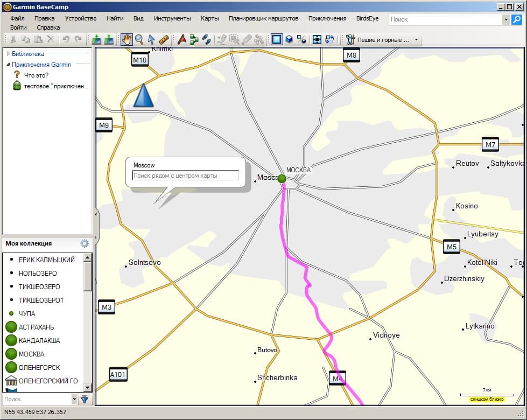Collapse the Приключения Garmin tree node
This screenshot has height=420, width=527.
pyautogui.click(x=8, y=65)
